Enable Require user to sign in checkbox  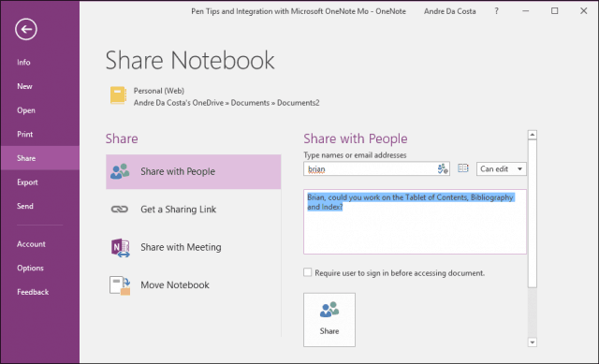[x=308, y=272]
